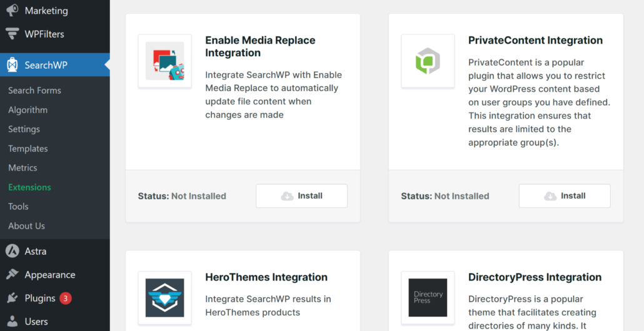Screen dimensions: 644x331
Task: Click the Appearance paintbrush icon
Action: 13,274
